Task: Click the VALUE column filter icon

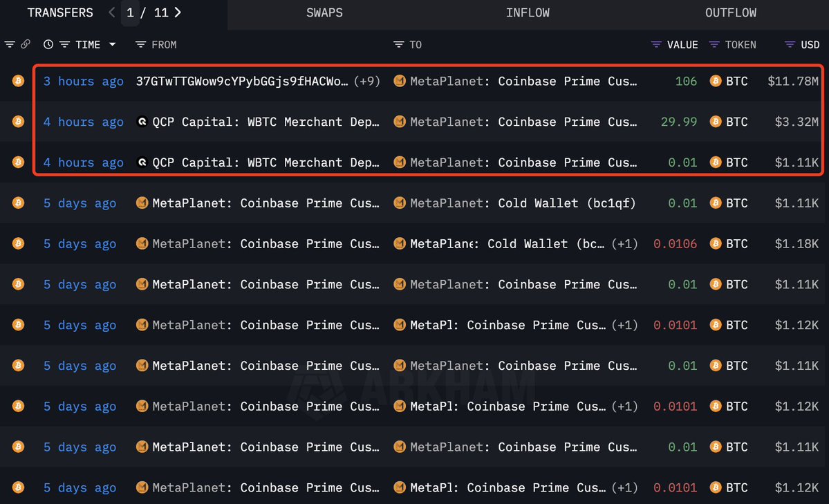Action: pos(655,44)
